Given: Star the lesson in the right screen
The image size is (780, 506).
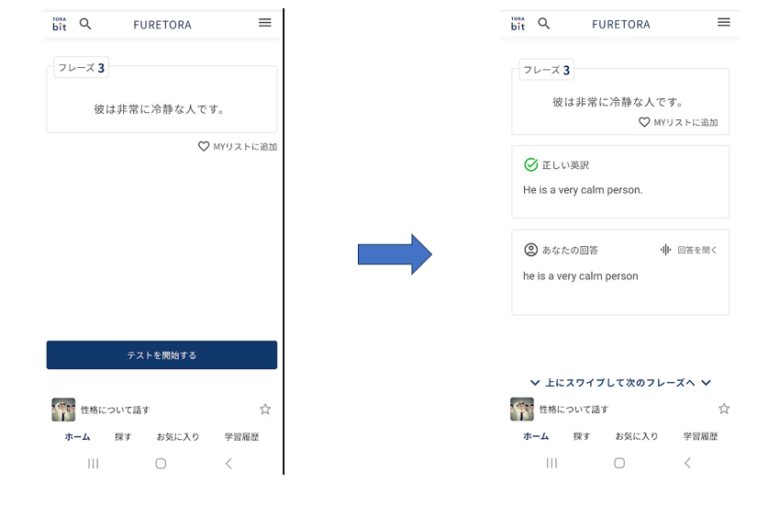Looking at the screenshot, I should click(724, 409).
